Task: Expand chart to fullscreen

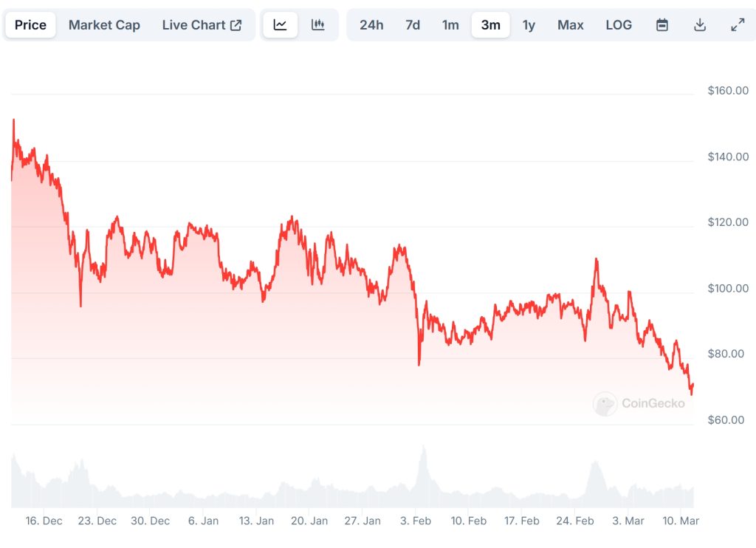Action: coord(738,24)
